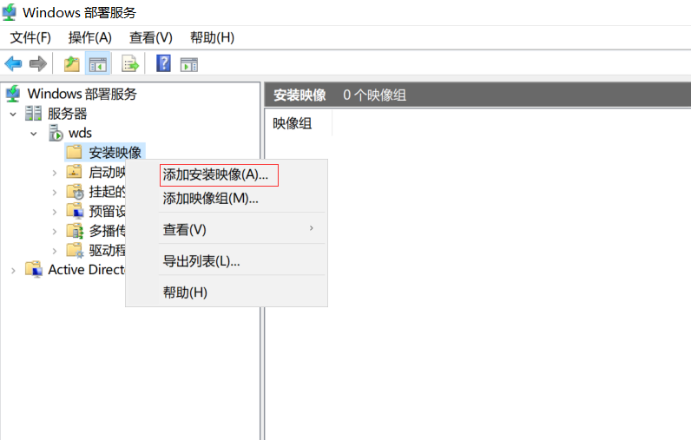This screenshot has height=440, width=691.
Task: Toggle the action pane toolbar icon
Action: (x=189, y=65)
